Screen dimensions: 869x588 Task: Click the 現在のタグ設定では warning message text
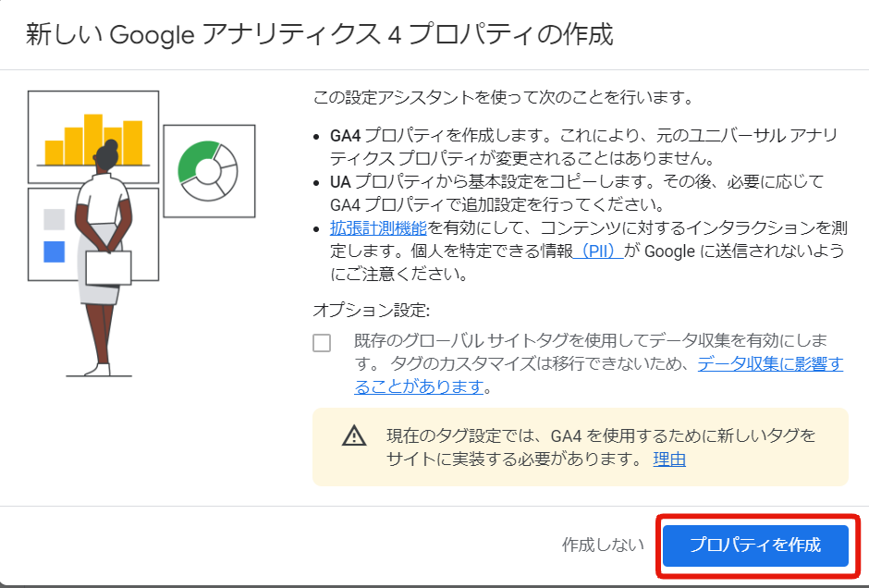click(x=601, y=435)
